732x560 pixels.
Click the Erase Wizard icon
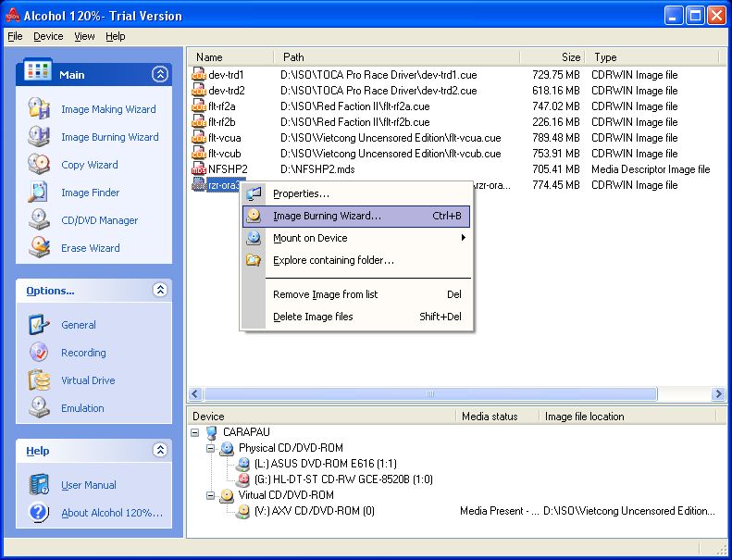[39, 247]
